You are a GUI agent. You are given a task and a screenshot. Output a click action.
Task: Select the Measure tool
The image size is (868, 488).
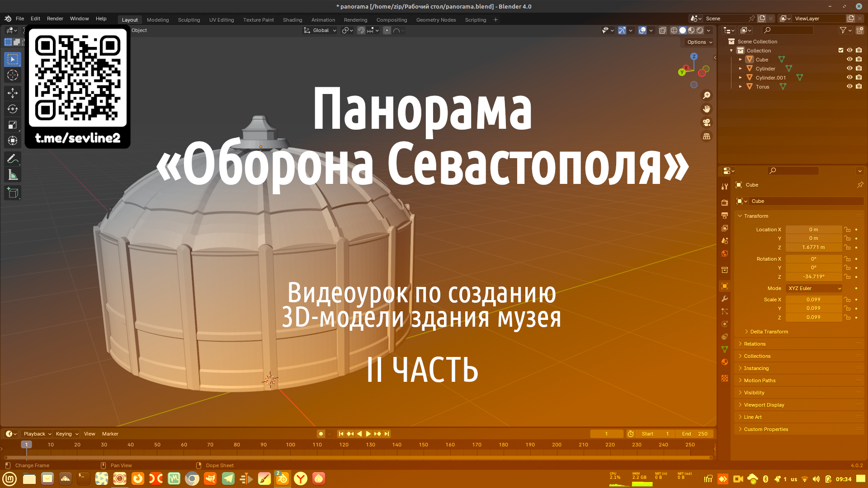click(13, 175)
